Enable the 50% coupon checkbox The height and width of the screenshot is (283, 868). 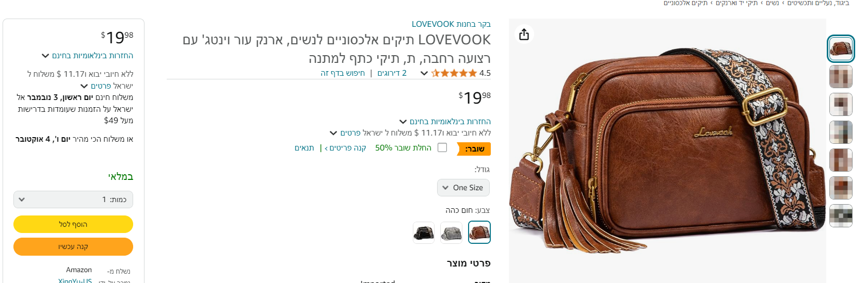442,147
